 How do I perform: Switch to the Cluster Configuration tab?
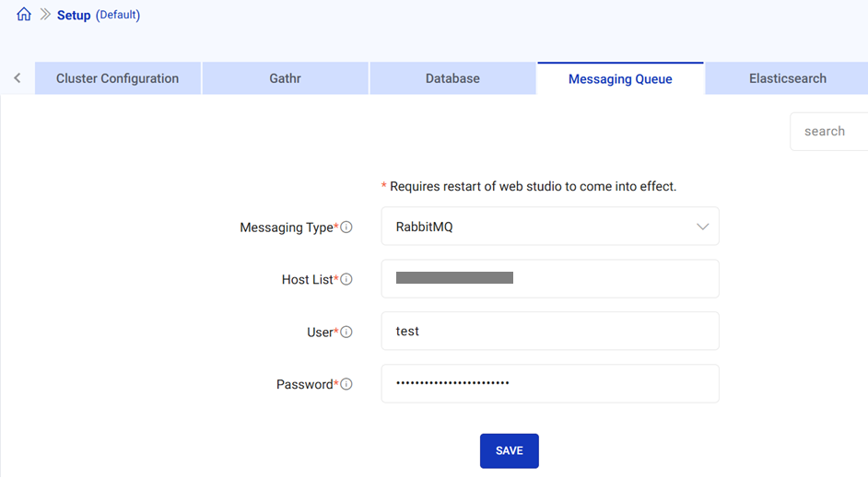pos(117,78)
